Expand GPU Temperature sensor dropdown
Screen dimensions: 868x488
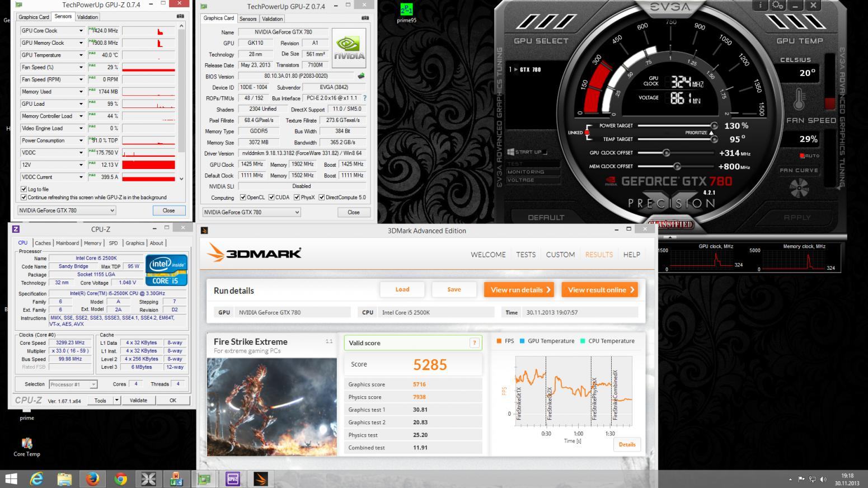[81, 55]
